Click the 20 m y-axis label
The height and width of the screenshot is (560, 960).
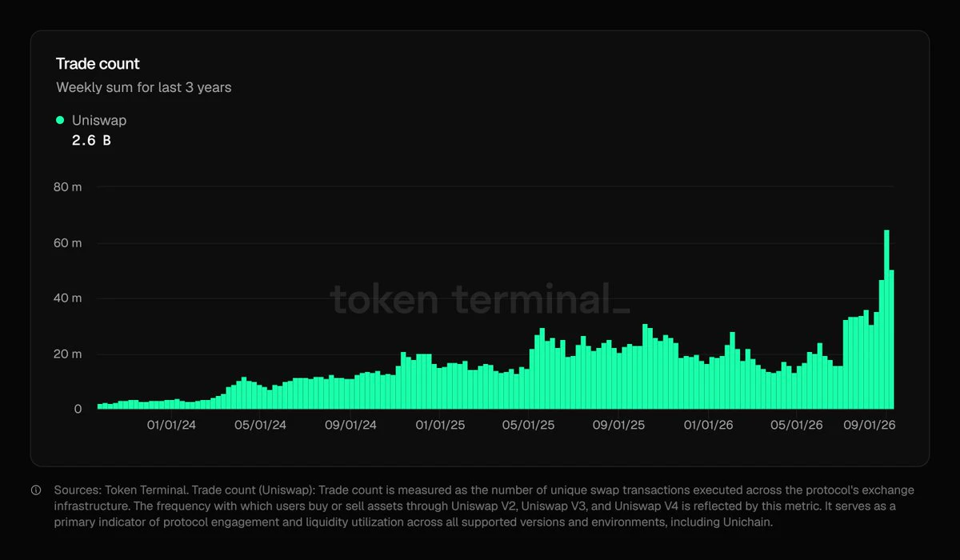tap(66, 354)
